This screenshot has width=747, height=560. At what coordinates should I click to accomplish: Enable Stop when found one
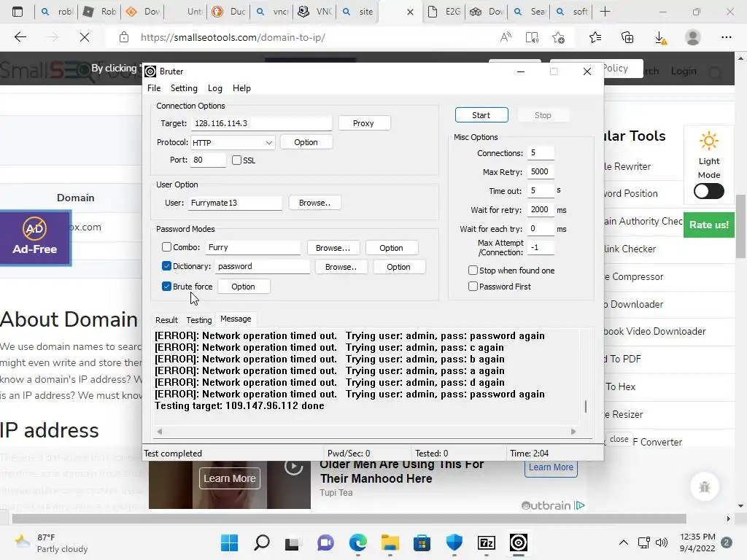473,271
